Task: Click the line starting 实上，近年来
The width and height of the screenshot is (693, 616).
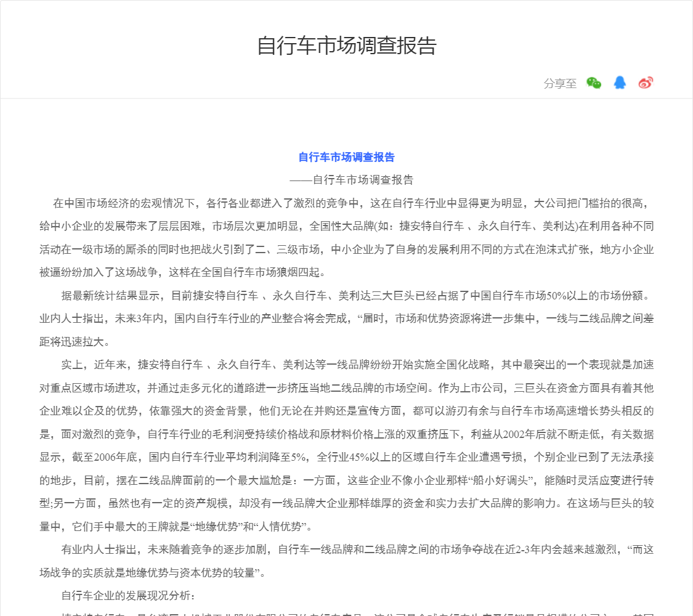Action: tap(357, 365)
